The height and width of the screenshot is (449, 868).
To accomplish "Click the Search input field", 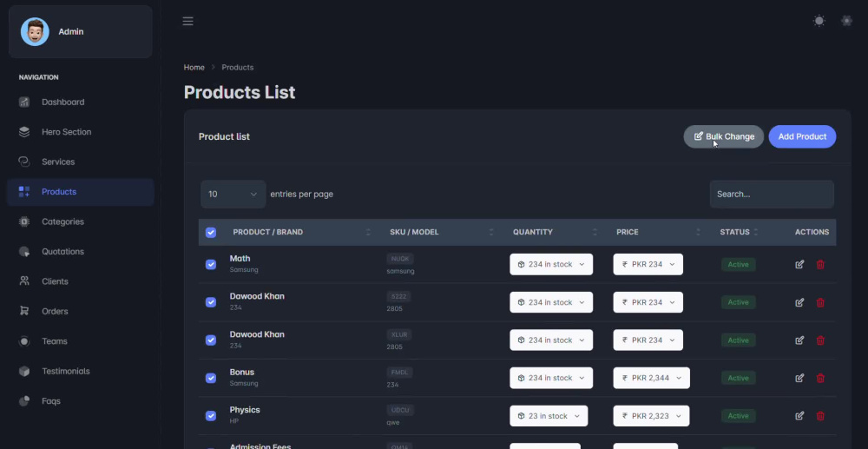I will click(x=772, y=195).
